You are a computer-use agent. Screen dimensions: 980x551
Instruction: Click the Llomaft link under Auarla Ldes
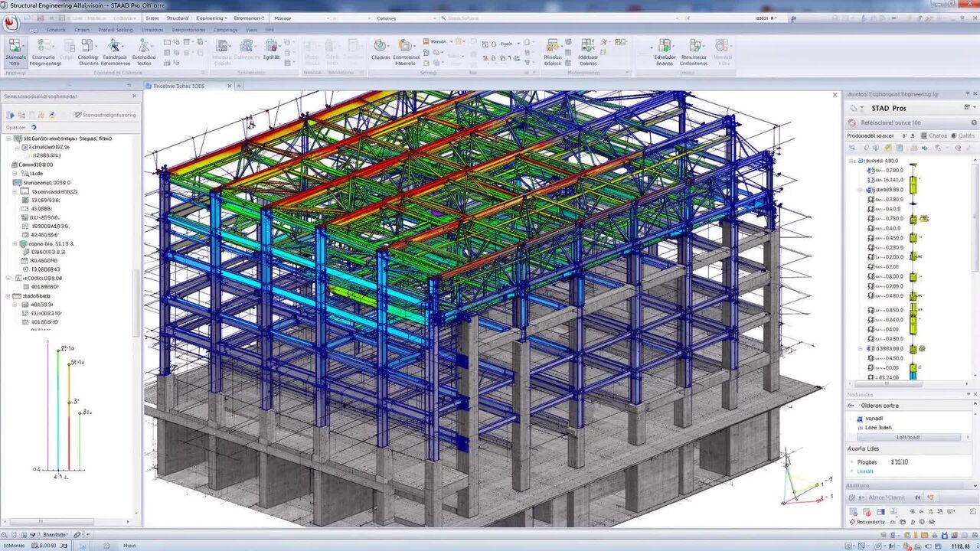[x=864, y=471]
